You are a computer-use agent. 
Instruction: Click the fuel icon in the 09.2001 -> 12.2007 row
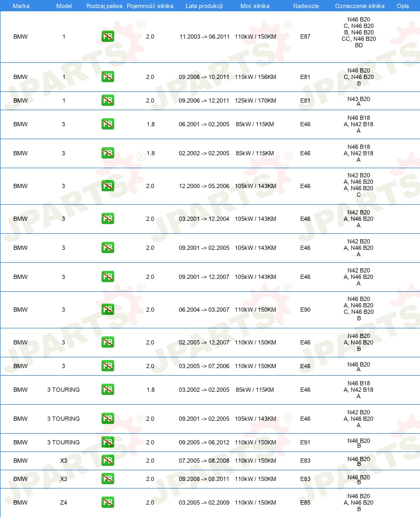108,277
